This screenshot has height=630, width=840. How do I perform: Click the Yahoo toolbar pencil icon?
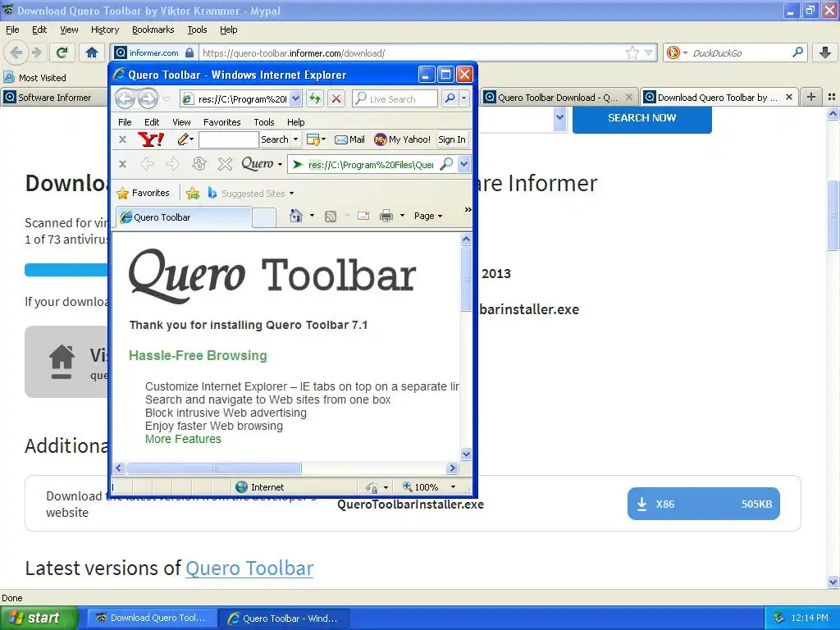pyautogui.click(x=183, y=139)
